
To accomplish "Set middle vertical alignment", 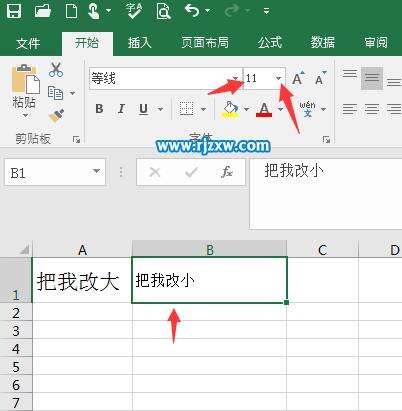I will pos(372,78).
